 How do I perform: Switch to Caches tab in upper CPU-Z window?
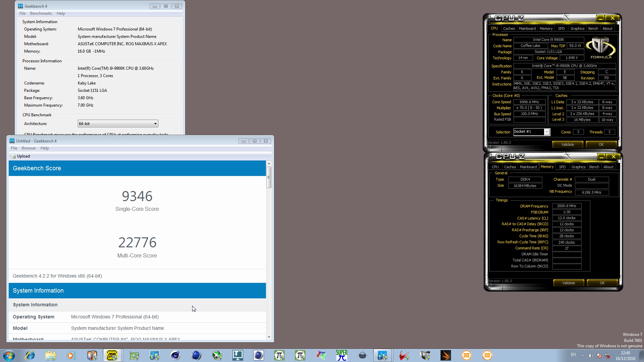click(509, 28)
